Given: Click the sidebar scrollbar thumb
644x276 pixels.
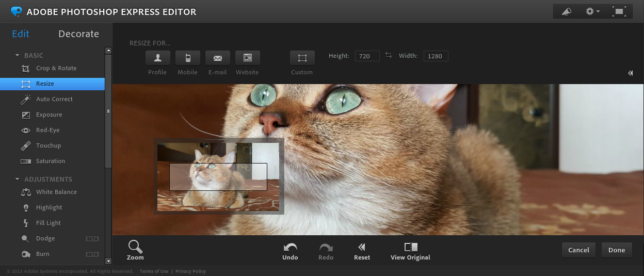Looking at the screenshot, I should click(108, 111).
